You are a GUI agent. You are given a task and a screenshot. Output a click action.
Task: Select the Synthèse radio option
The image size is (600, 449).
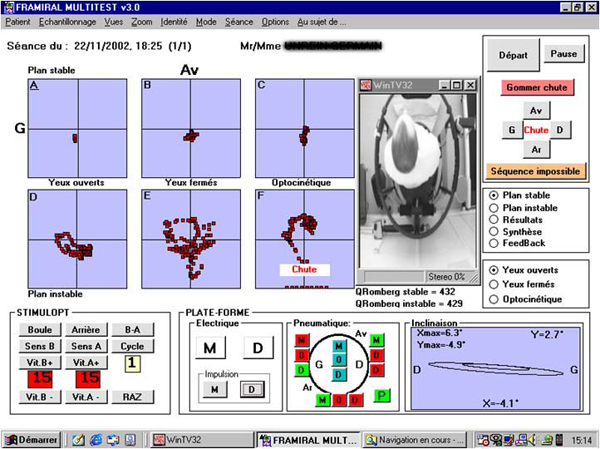[x=494, y=230]
